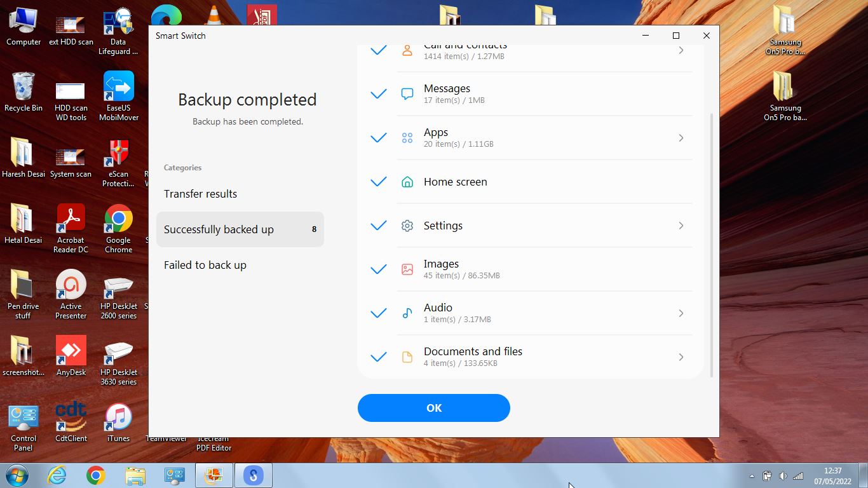Click the Apps grid icon
868x488 pixels.
(407, 138)
